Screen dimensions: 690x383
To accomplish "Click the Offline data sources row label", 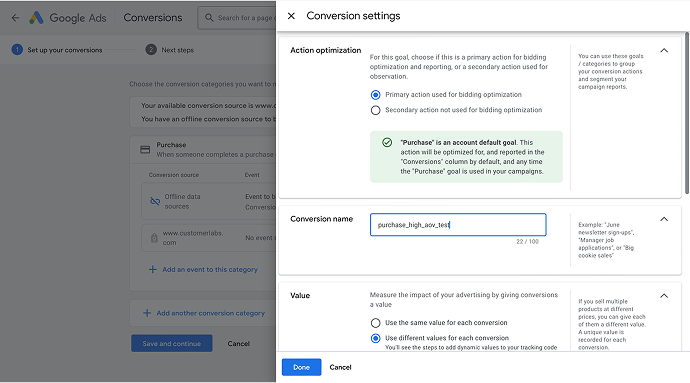I will point(182,202).
